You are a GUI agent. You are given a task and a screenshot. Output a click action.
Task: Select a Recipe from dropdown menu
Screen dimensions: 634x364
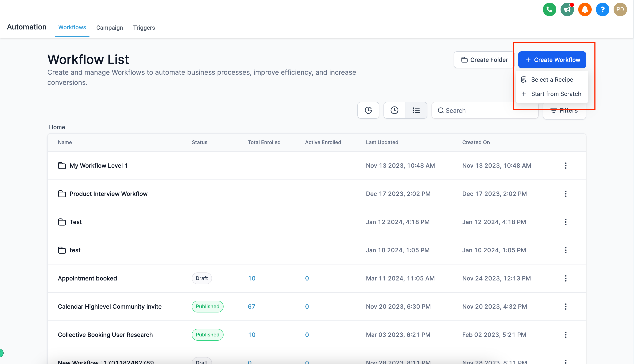(x=552, y=79)
